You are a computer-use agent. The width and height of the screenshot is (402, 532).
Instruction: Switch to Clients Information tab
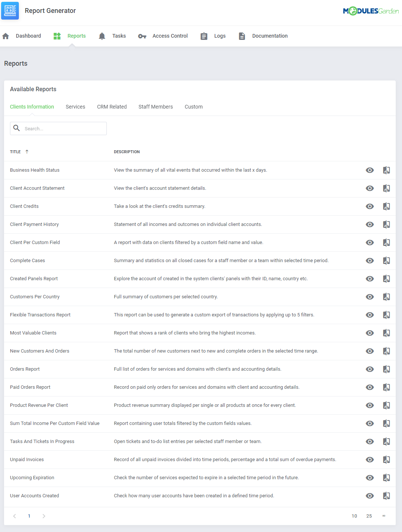[x=32, y=107]
